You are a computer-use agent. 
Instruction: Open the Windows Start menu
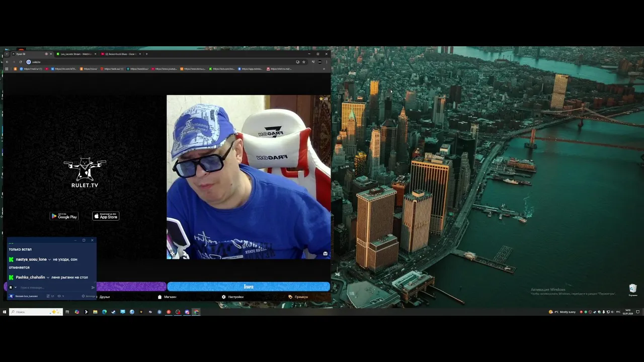click(5, 312)
